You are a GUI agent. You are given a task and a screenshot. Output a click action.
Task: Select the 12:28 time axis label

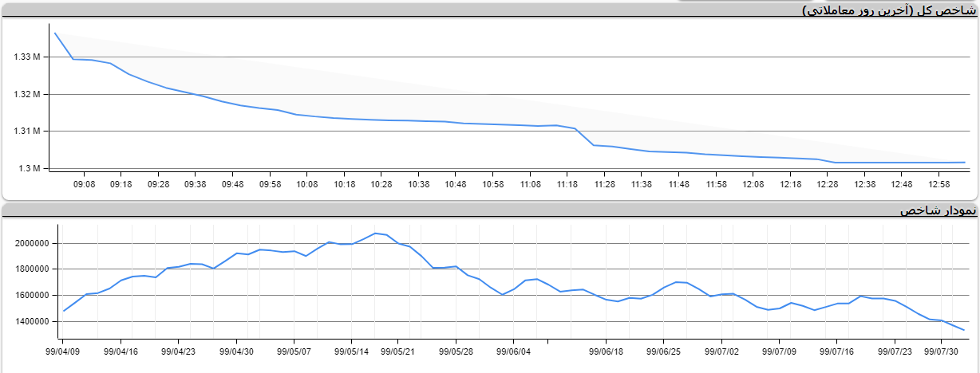pyautogui.click(x=828, y=184)
